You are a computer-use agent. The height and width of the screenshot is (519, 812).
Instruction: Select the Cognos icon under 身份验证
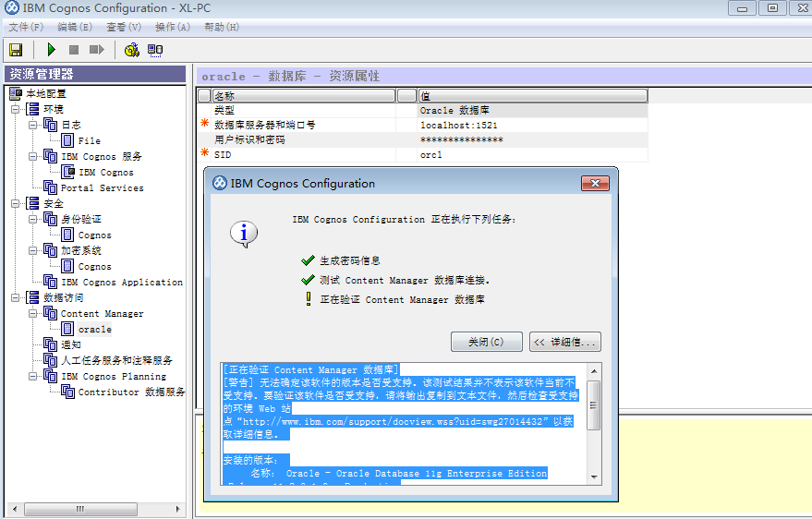tap(67, 235)
